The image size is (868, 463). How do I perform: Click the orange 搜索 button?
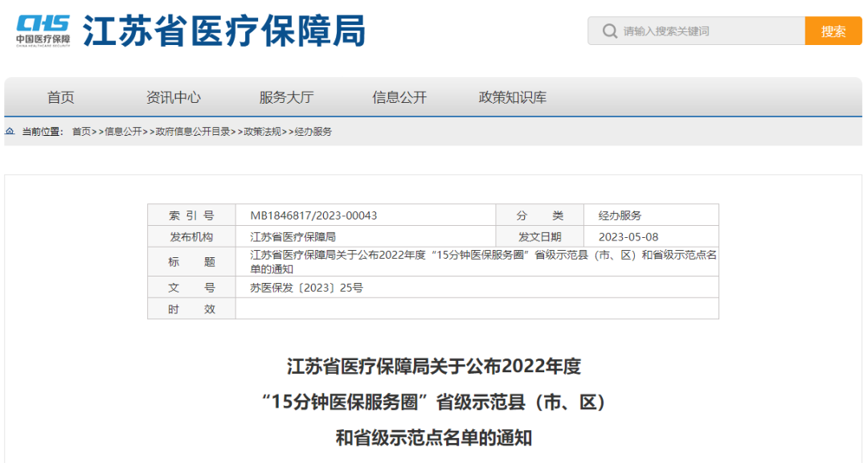click(x=833, y=31)
